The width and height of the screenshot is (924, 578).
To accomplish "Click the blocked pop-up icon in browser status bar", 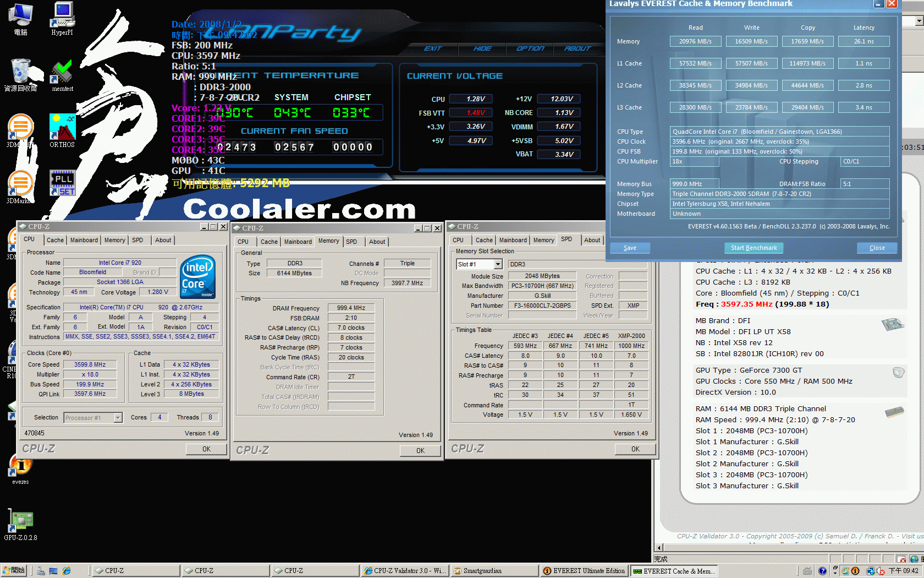I will (901, 559).
